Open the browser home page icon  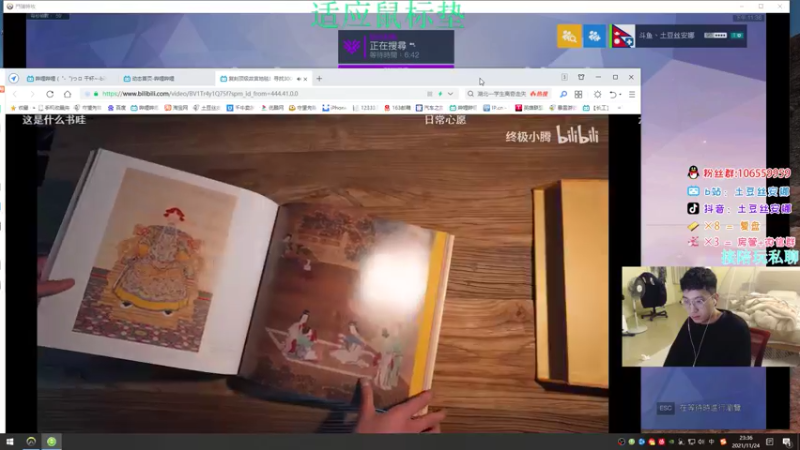(67, 94)
